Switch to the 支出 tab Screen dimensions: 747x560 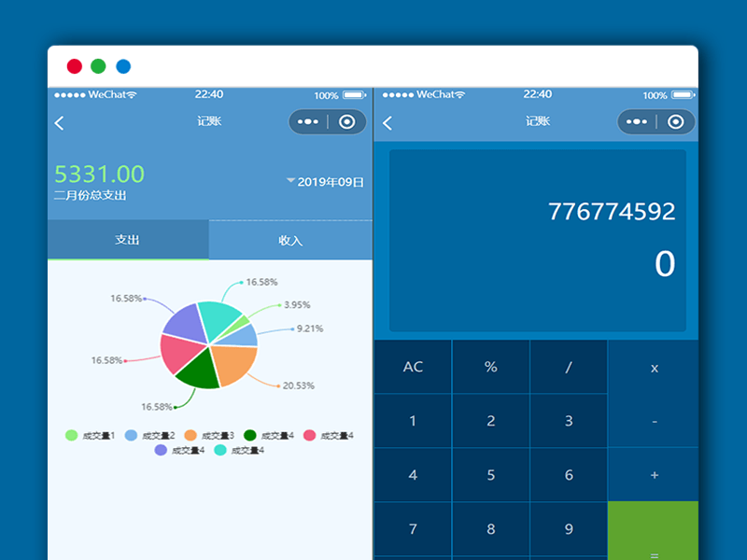[128, 240]
